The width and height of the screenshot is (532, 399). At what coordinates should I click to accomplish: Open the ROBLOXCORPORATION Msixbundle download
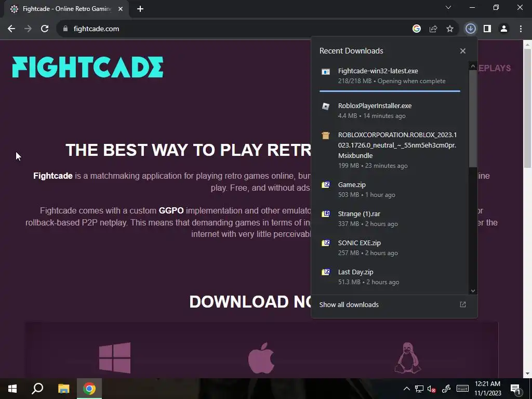tap(390, 150)
